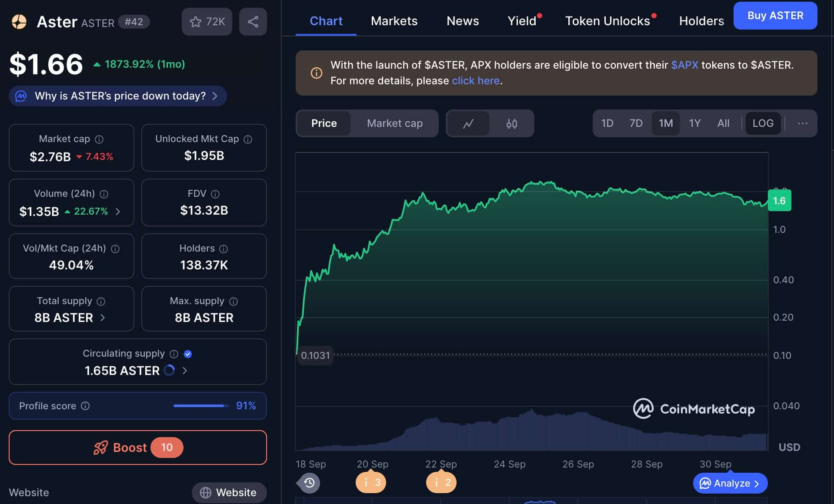The image size is (834, 504).
Task: Select the 7D time range
Action: click(x=636, y=123)
